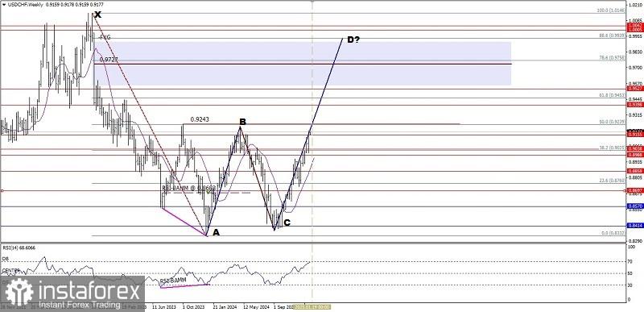Select the A pattern point label
The image size is (644, 312).
[216, 233]
